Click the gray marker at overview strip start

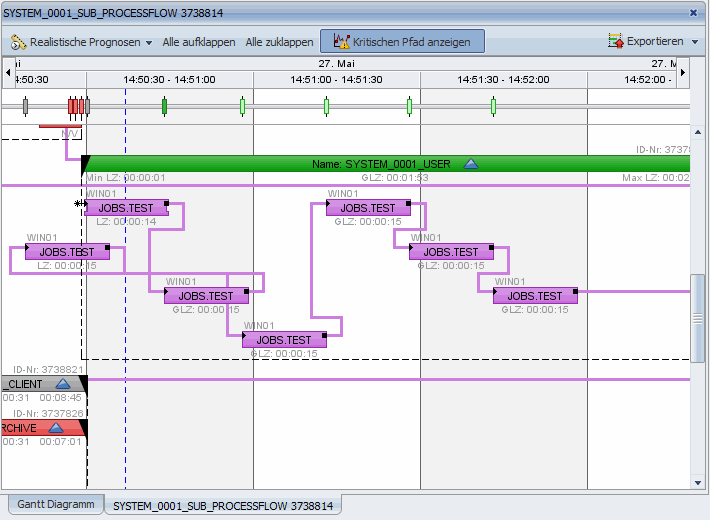(x=26, y=106)
